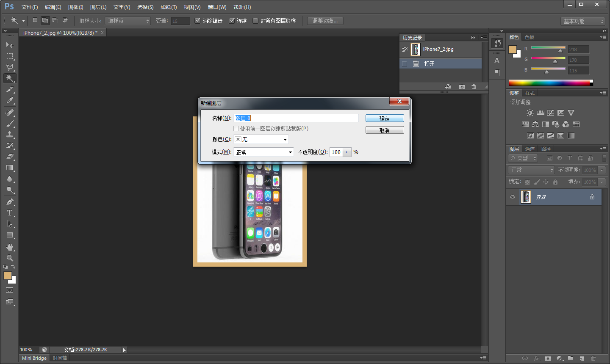This screenshot has width=610, height=364.
Task: Open the 时间轴 timeline panel tab
Action: pos(60,358)
